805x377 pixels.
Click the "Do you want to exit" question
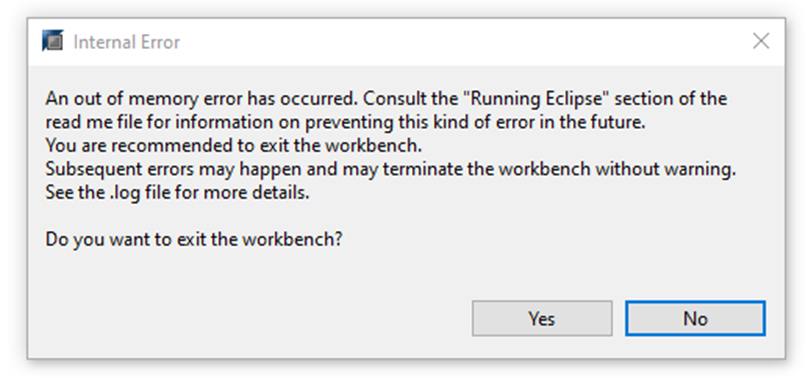tap(194, 239)
